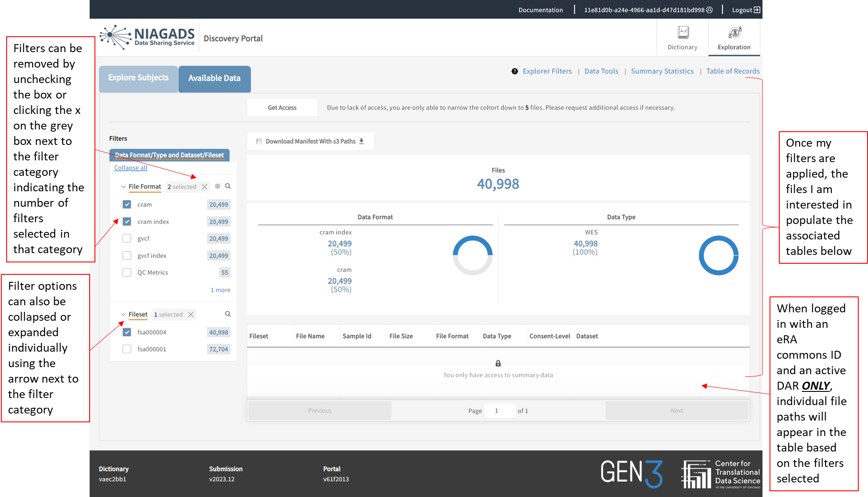Viewport: 868px width, 497px height.
Task: Click the File Format settings gear icon
Action: pos(218,186)
